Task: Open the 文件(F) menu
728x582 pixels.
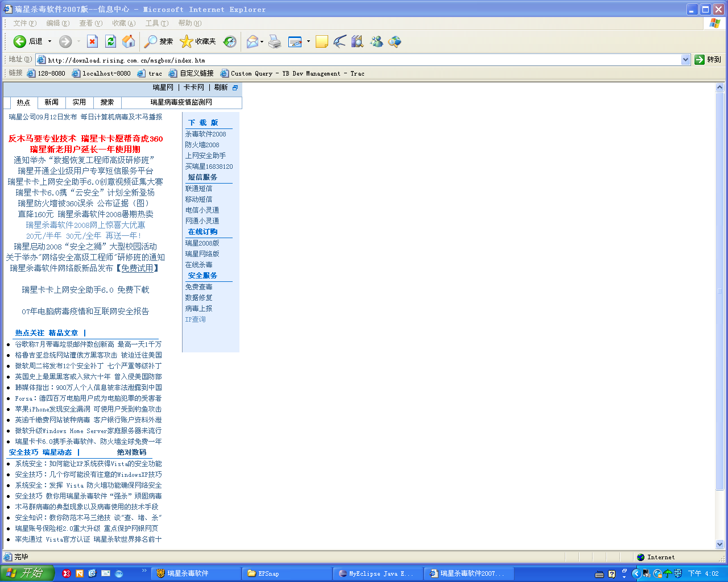Action: tap(24, 23)
